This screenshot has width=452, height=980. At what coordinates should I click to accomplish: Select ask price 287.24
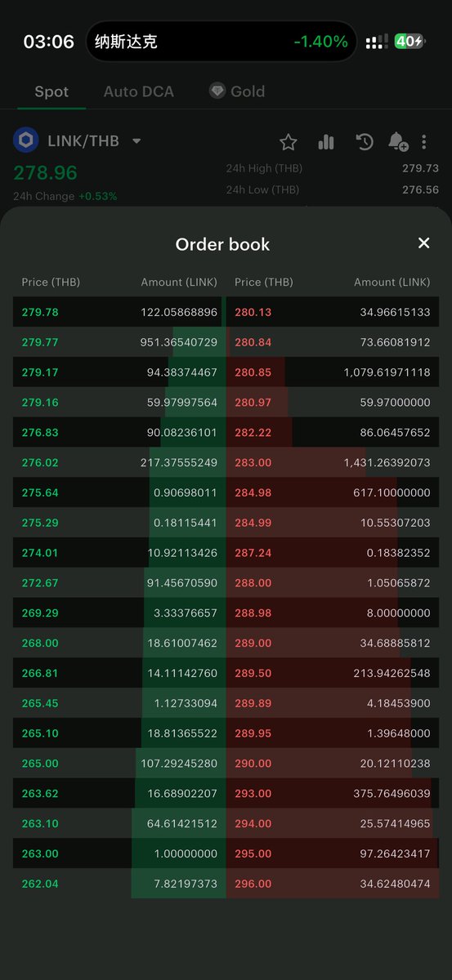[253, 553]
